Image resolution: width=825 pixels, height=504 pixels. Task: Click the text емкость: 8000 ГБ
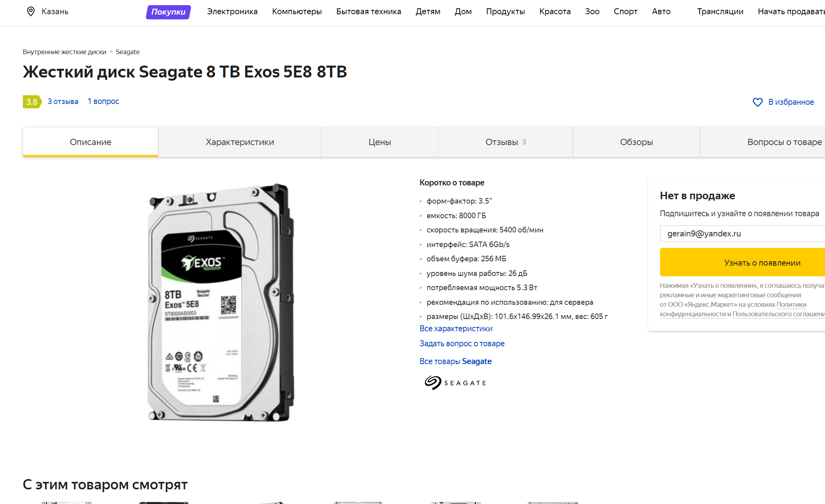click(456, 215)
